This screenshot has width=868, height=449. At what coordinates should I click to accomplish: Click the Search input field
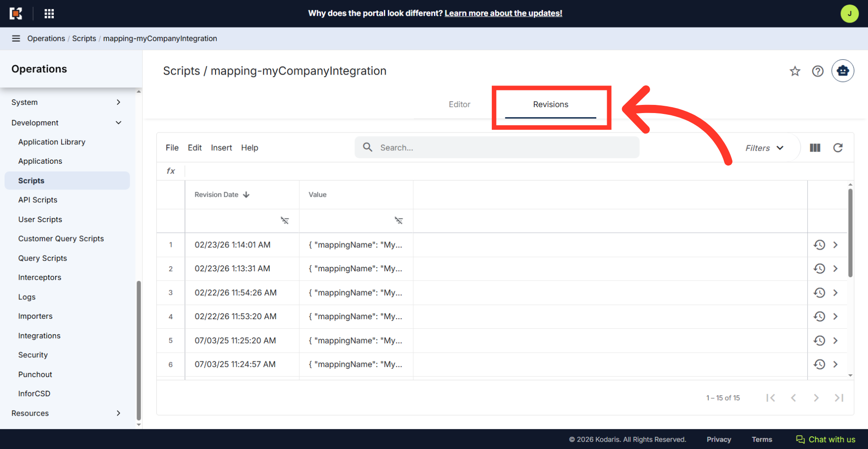[497, 147]
